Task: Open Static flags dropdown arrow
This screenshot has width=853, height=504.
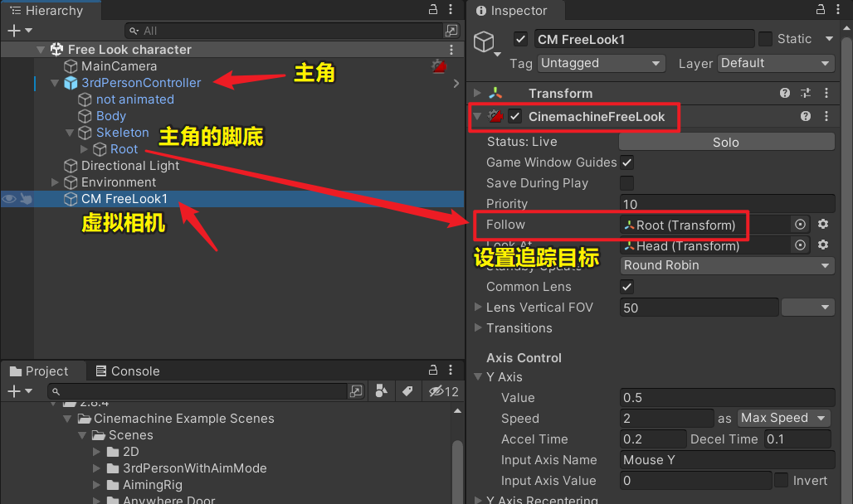Action: pos(829,39)
